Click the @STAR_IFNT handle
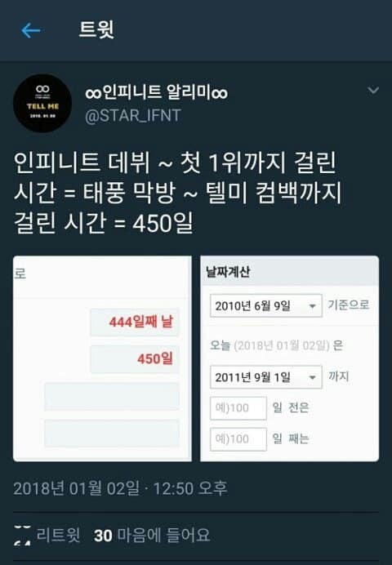This screenshot has height=565, width=392. click(133, 116)
